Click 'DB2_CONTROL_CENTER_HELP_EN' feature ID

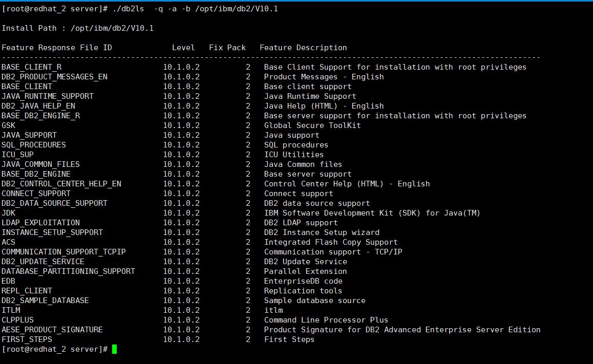pos(61,184)
